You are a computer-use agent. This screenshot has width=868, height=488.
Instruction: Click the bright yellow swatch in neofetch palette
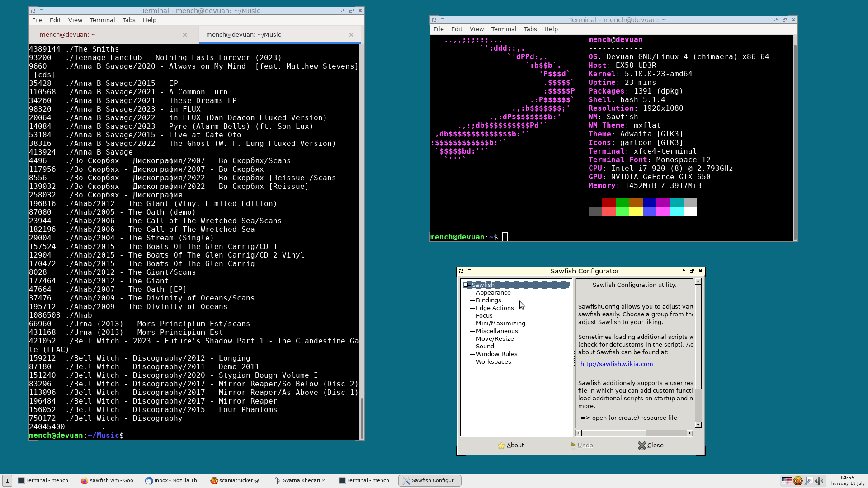(636, 211)
